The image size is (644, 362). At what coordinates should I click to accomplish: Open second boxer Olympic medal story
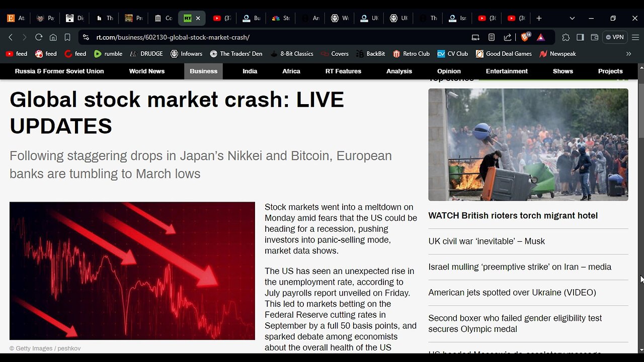click(x=515, y=324)
